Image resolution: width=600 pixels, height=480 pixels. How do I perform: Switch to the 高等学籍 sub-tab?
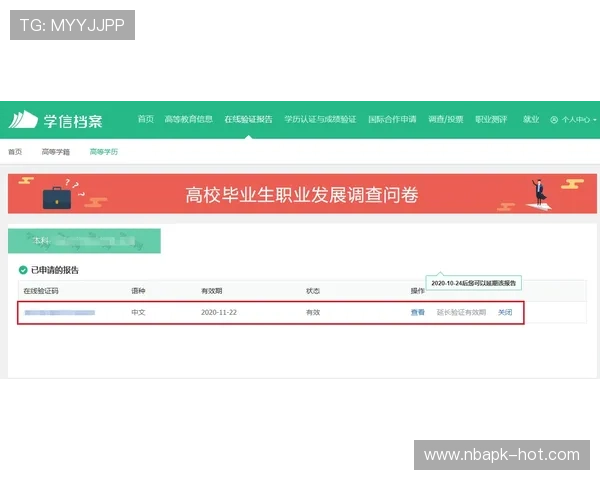pos(56,152)
